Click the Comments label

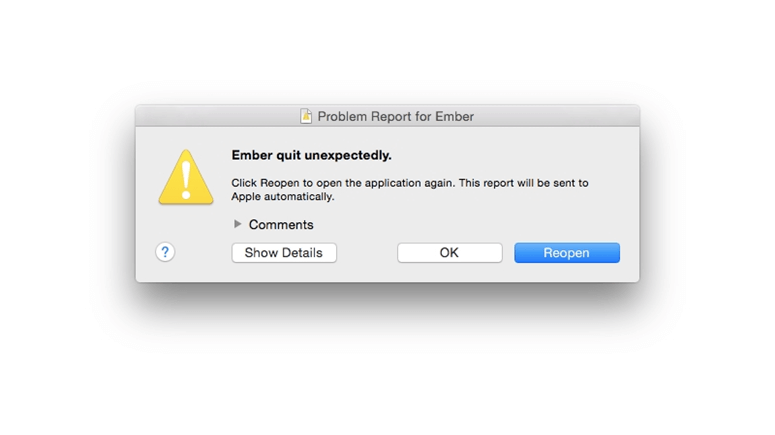tap(281, 224)
